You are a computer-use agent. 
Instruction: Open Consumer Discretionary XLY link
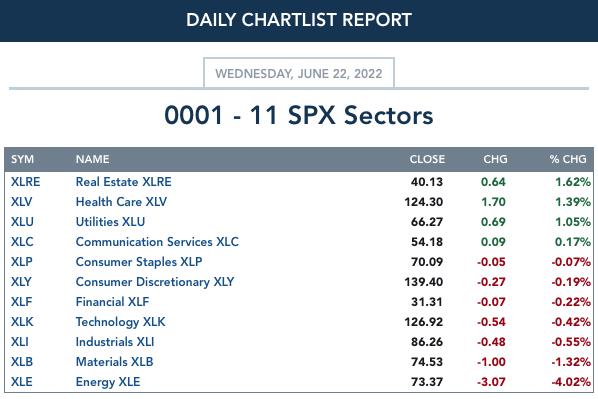click(x=155, y=282)
